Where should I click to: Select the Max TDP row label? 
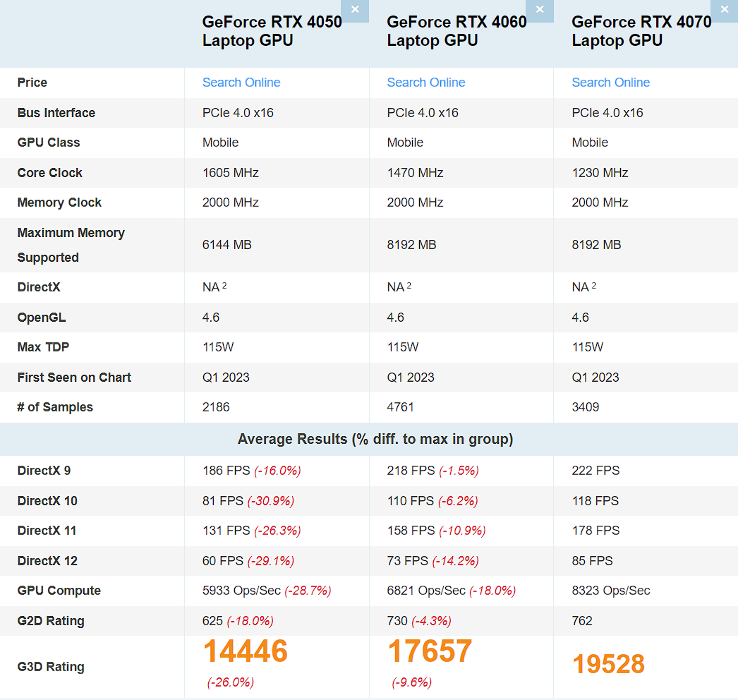click(x=43, y=347)
